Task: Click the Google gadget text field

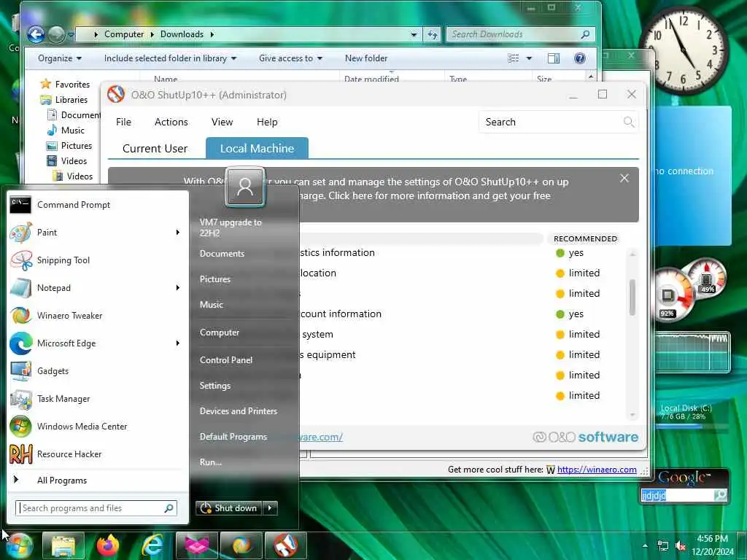Action: pyautogui.click(x=676, y=495)
